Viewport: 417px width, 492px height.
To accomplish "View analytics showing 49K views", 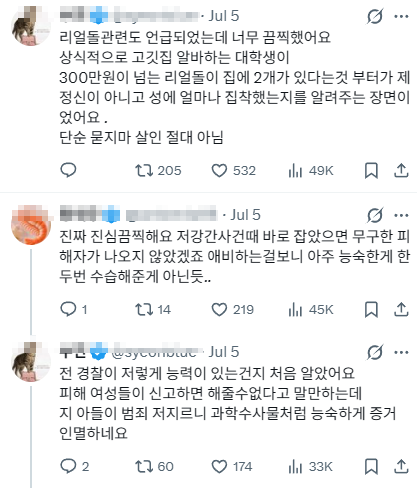I will [x=311, y=171].
